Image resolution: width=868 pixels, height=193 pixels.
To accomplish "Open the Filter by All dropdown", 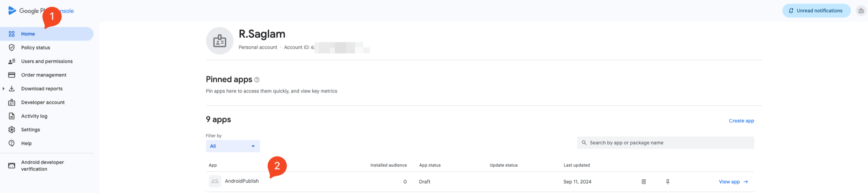I will (233, 146).
